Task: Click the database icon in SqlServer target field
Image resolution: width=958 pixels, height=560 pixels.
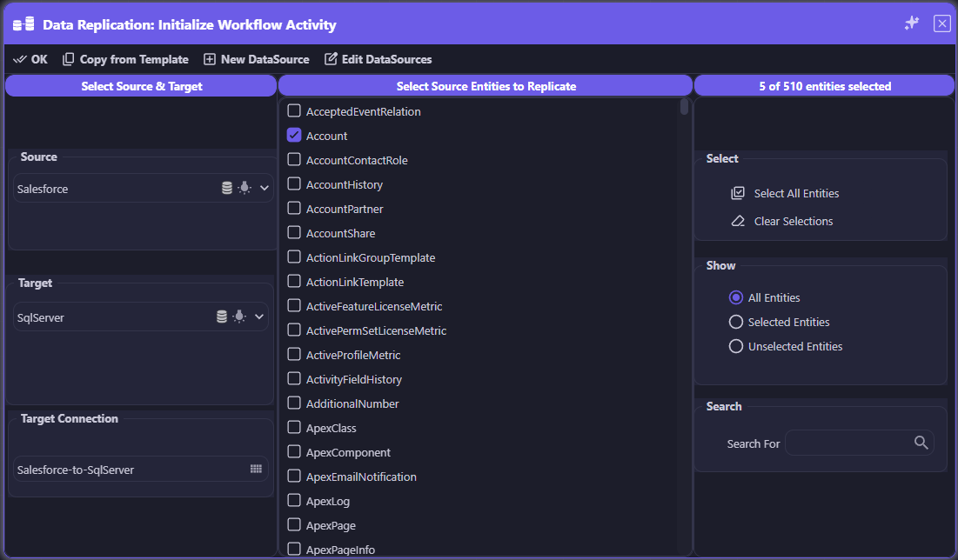Action: pyautogui.click(x=222, y=317)
